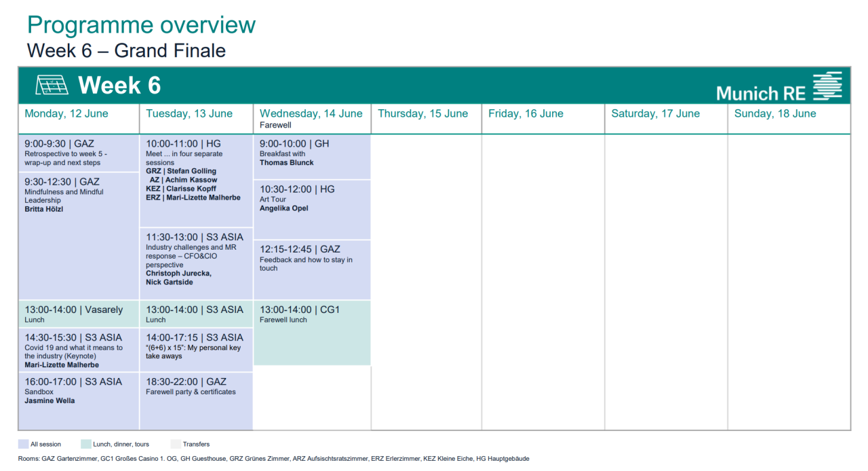Click the Munich RE wave logo icon
Screen dimensions: 868x471
[x=827, y=86]
